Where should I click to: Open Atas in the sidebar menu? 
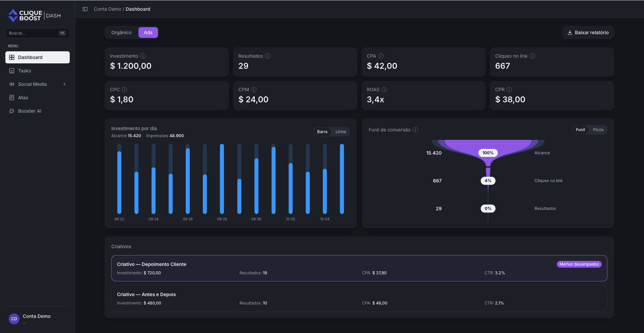point(38,98)
